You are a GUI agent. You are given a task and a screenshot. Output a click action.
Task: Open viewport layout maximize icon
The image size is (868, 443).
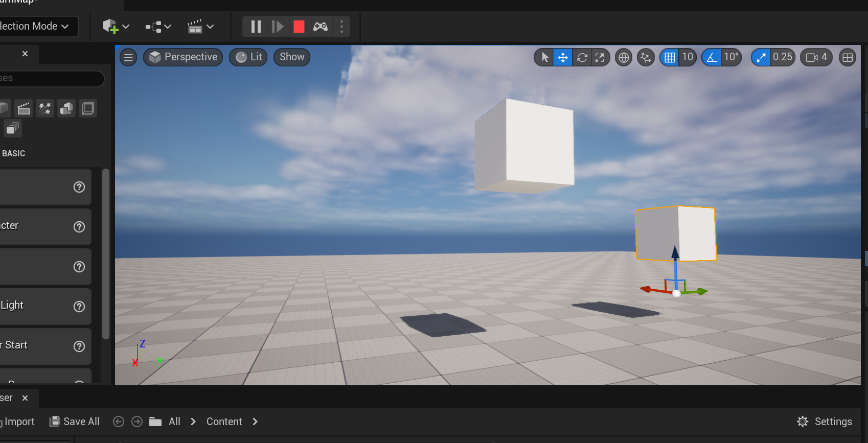coord(848,57)
